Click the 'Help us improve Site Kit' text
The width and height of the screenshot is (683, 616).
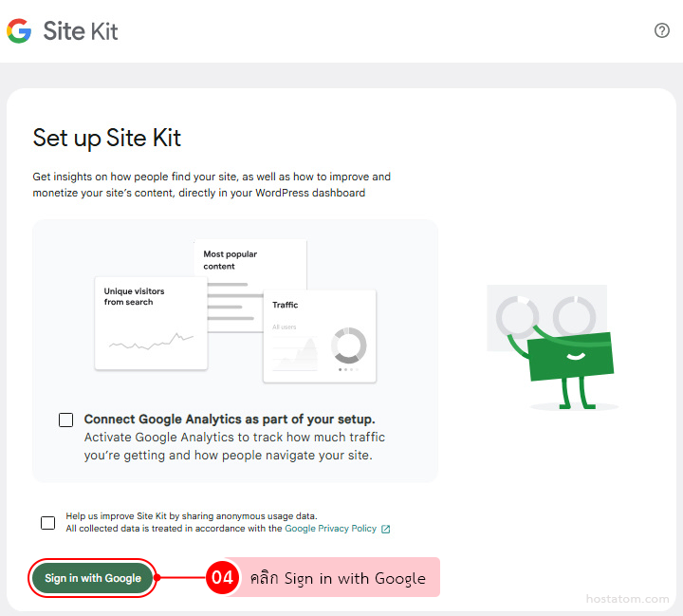[192, 516]
